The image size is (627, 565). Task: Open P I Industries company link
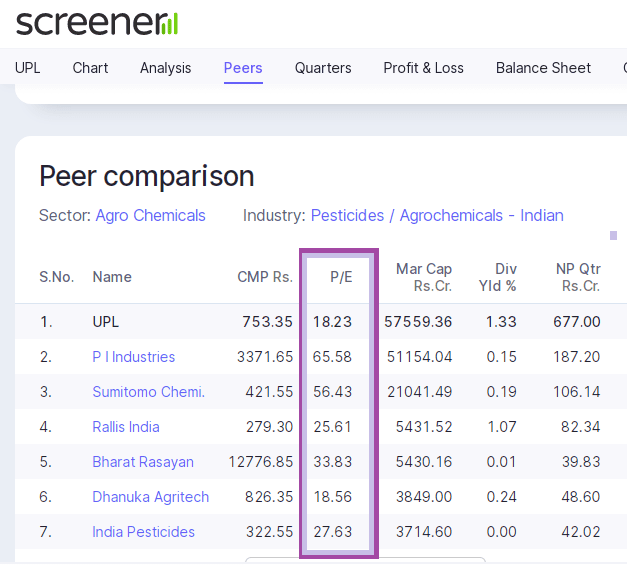pos(134,357)
